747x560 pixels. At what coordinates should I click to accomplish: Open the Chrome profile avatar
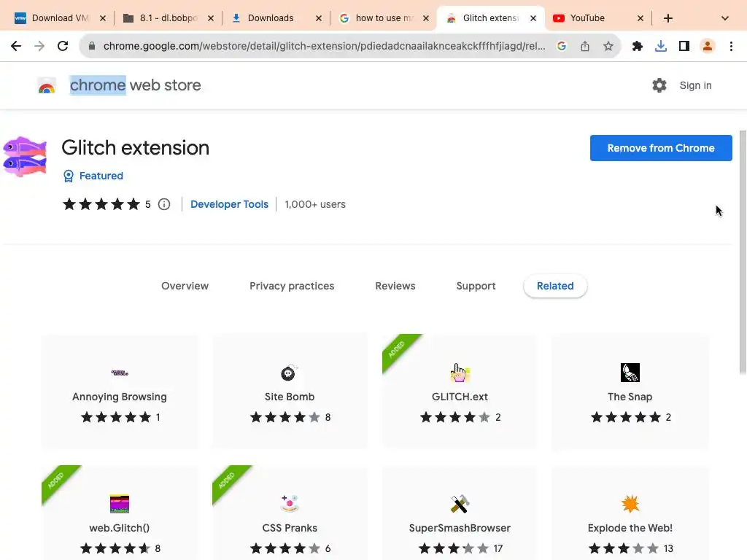click(x=708, y=46)
